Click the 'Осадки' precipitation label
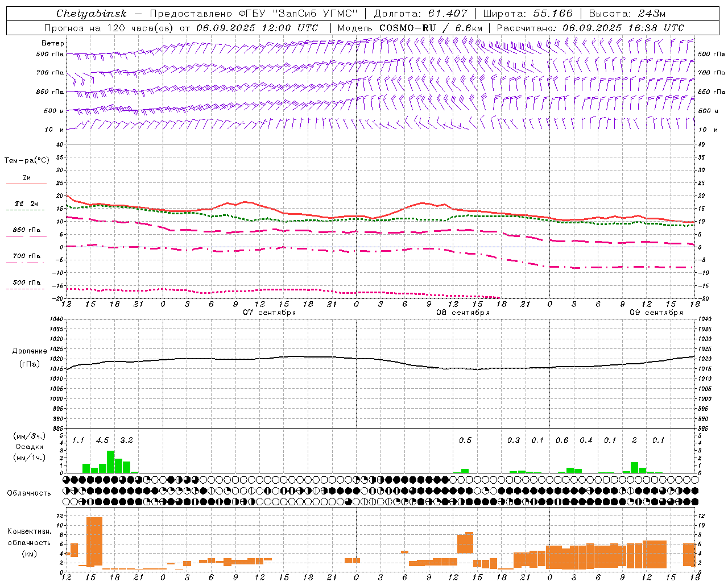 [x=29, y=447]
